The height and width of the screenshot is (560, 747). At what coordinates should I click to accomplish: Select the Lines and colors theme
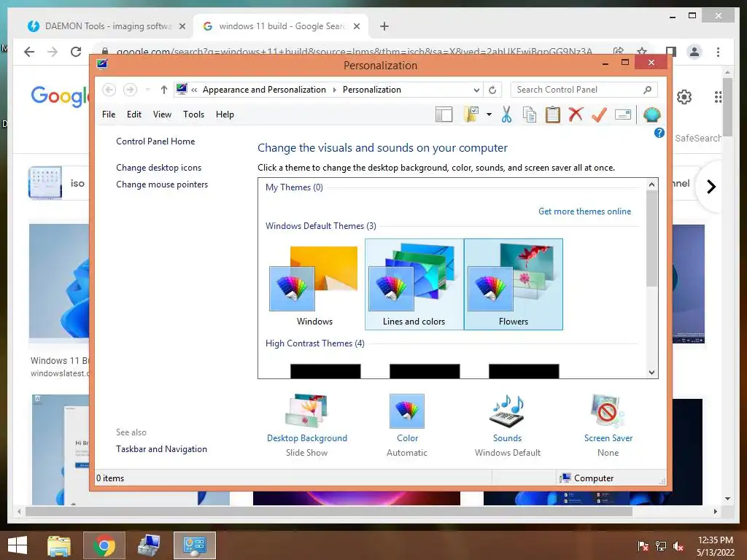click(x=414, y=284)
